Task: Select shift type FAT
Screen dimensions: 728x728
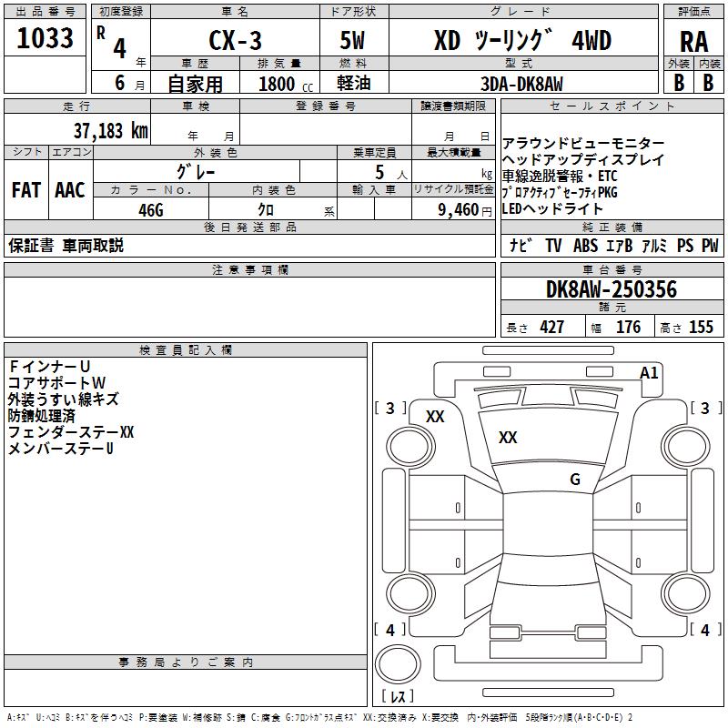Action: (26, 190)
